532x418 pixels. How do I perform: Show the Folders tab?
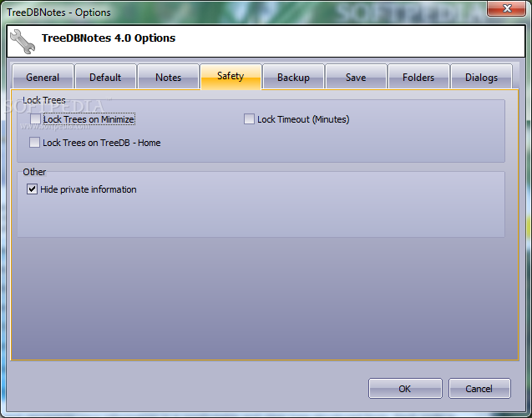pyautogui.click(x=418, y=77)
